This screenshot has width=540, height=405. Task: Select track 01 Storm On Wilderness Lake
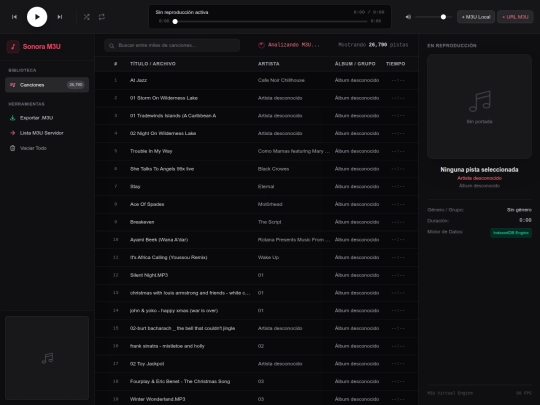coord(257,98)
